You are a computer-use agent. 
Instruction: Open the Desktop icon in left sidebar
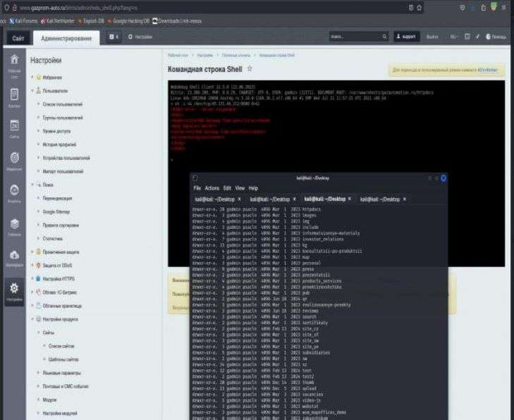coord(13,64)
